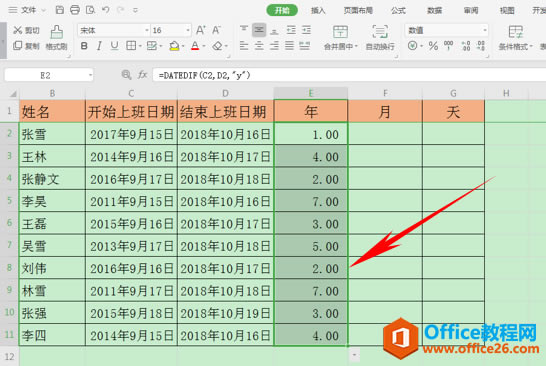This screenshot has width=546, height=366.
Task: Toggle middle vertical alignment
Action: tap(259, 30)
